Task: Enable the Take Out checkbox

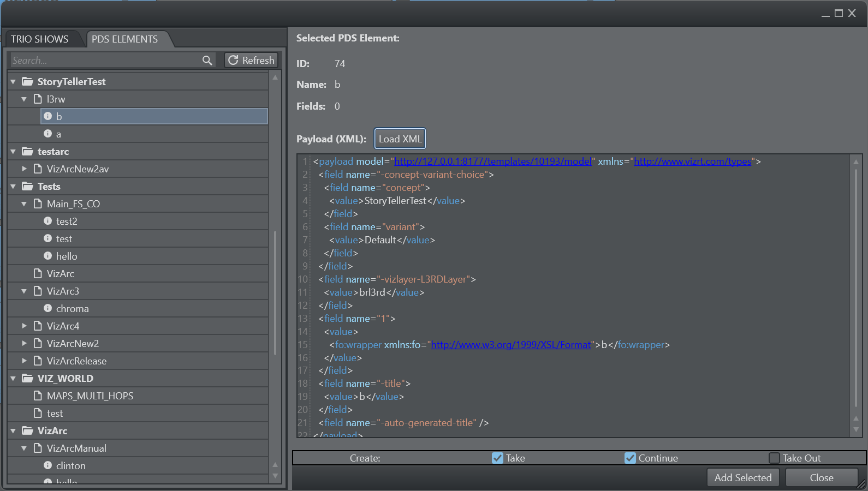Action: [774, 458]
